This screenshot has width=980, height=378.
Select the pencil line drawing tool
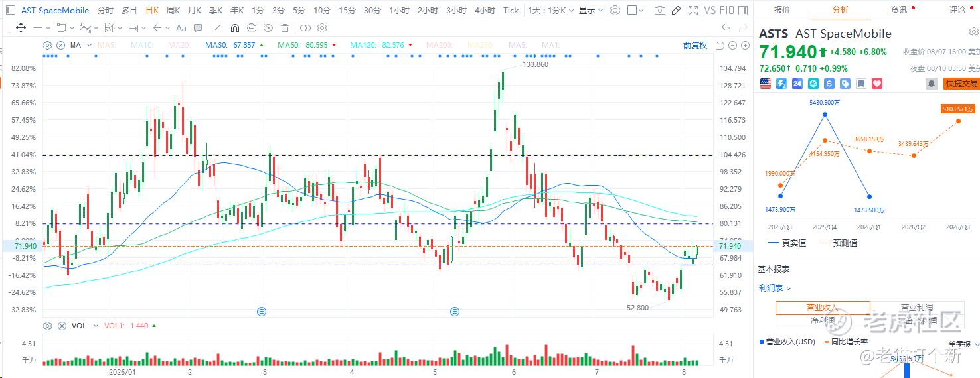click(x=218, y=28)
